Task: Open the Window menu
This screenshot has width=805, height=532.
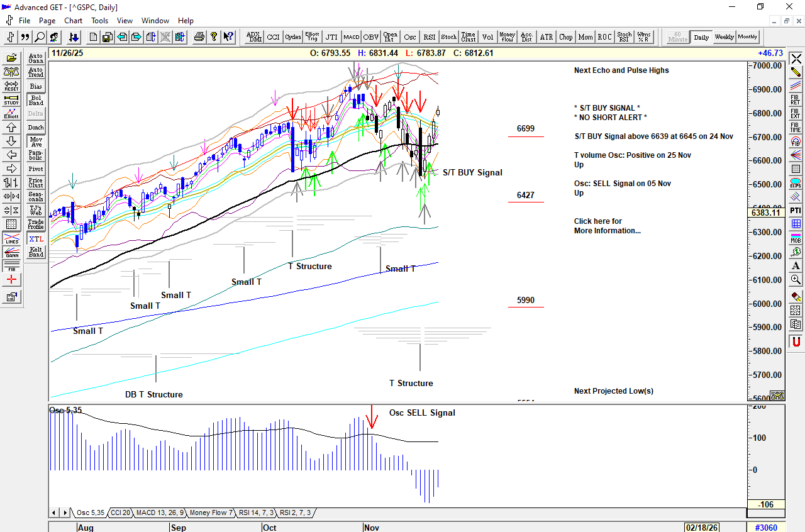Action: click(155, 21)
